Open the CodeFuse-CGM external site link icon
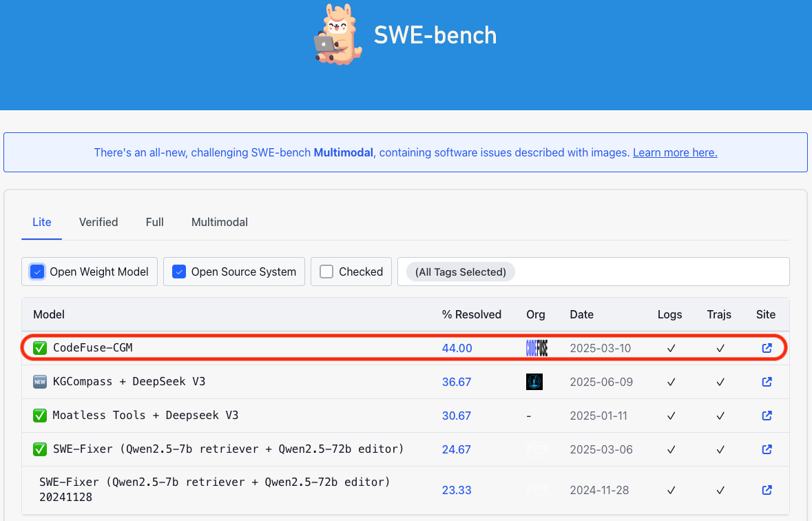Image resolution: width=812 pixels, height=521 pixels. coord(767,348)
